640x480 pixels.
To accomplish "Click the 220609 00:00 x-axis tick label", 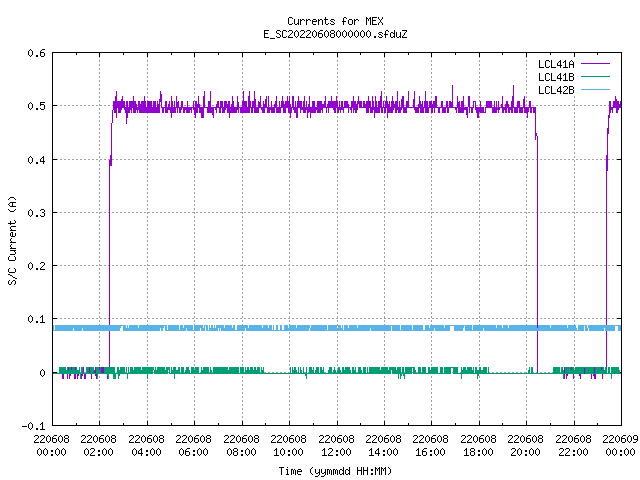I will click(620, 446).
